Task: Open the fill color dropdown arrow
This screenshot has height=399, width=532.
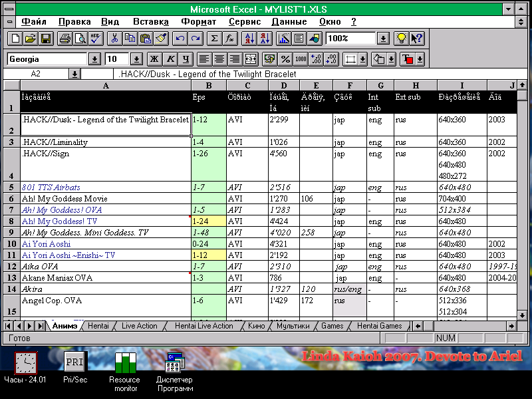Action: pos(391,59)
